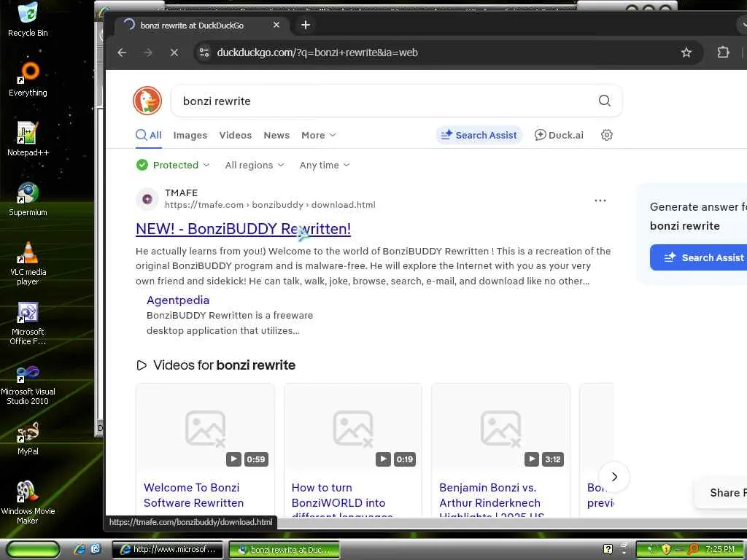Open Duck.ai chat
This screenshot has width=747, height=560.
pos(559,135)
